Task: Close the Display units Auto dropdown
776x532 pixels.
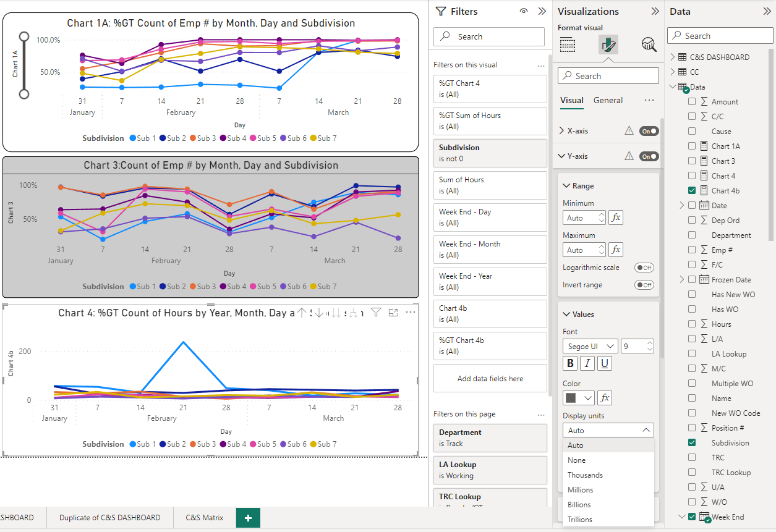Action: (x=608, y=430)
